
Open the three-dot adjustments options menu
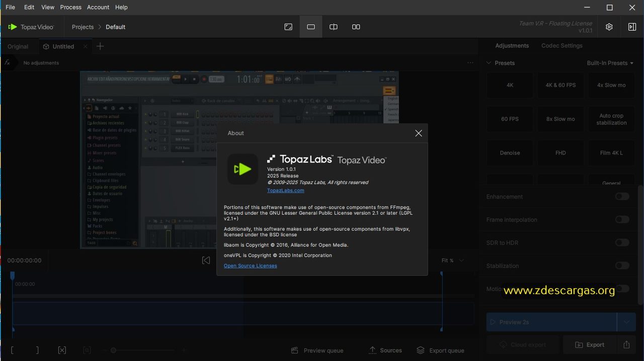click(470, 63)
